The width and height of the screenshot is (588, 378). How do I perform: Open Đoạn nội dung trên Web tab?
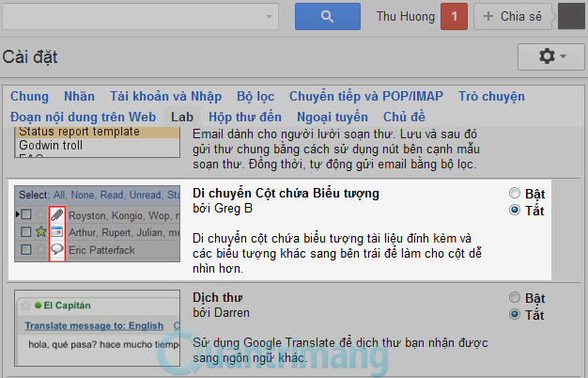tap(83, 117)
